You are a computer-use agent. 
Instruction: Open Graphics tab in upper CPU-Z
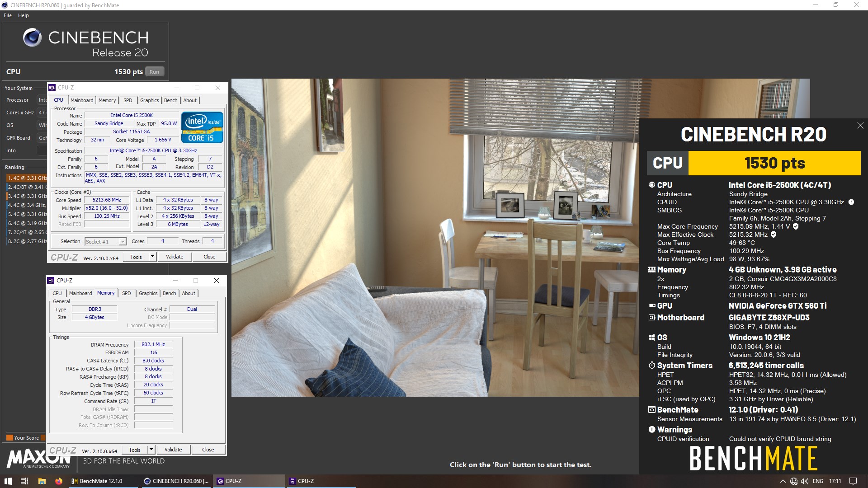pos(149,100)
